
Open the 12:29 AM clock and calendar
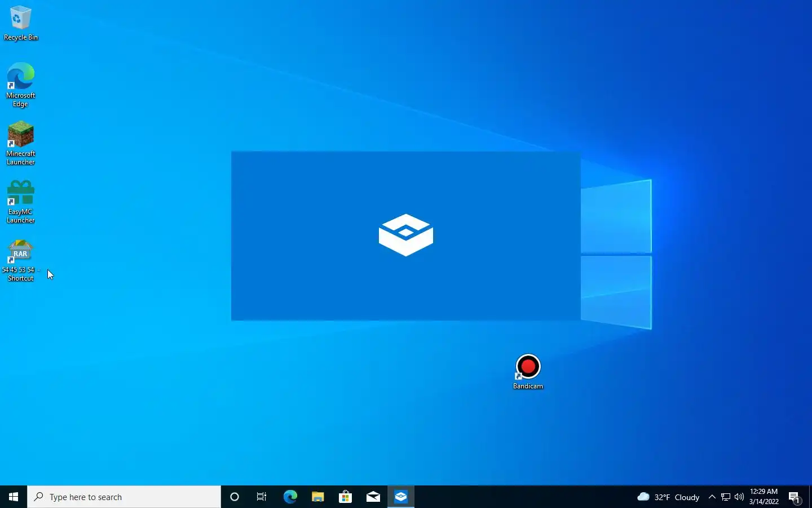point(764,497)
